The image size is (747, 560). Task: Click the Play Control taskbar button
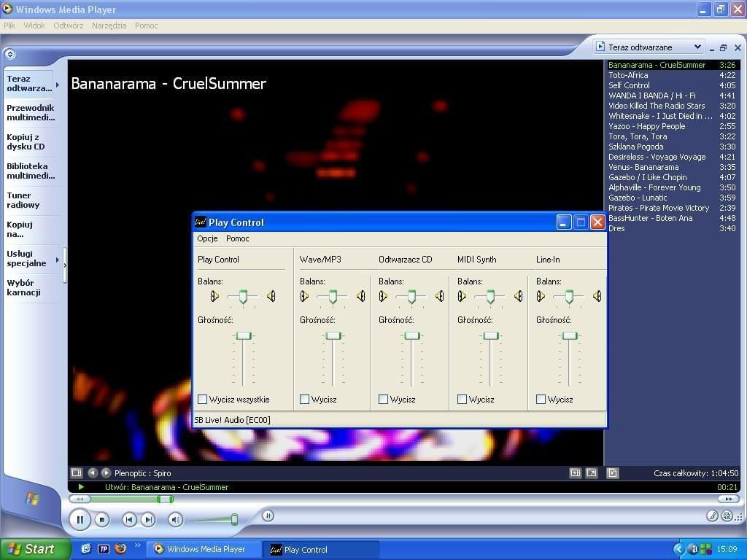[x=321, y=549]
